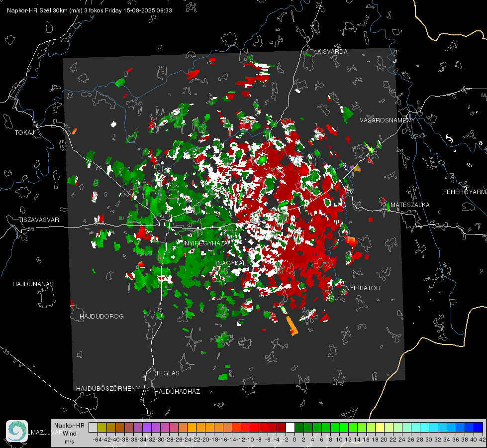Click the TÉGLÁS town label
The width and height of the screenshot is (487, 448).
coord(168,373)
